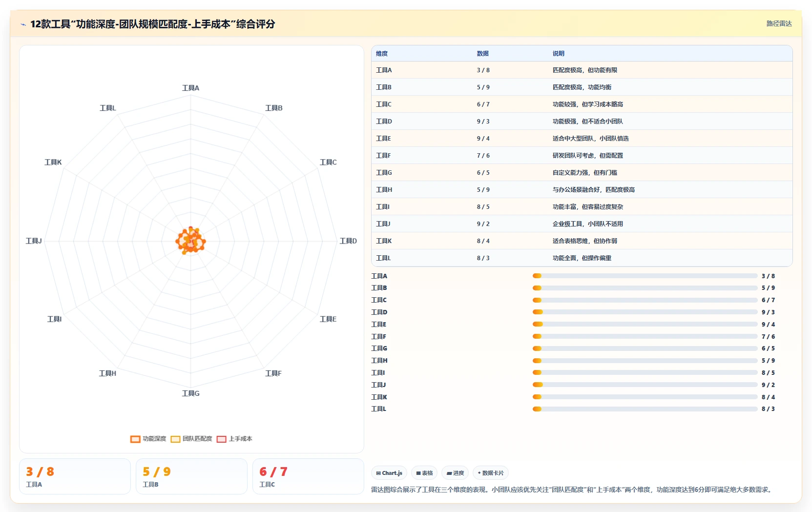This screenshot has width=812, height=512.
Task: Click the 工具H axis label on radar chart
Action: tap(107, 373)
